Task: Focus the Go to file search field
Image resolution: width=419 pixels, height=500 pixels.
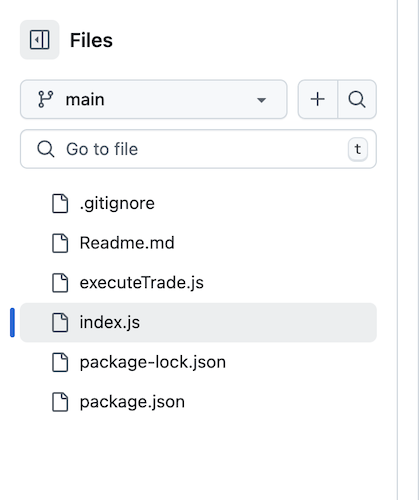Action: coord(198,149)
